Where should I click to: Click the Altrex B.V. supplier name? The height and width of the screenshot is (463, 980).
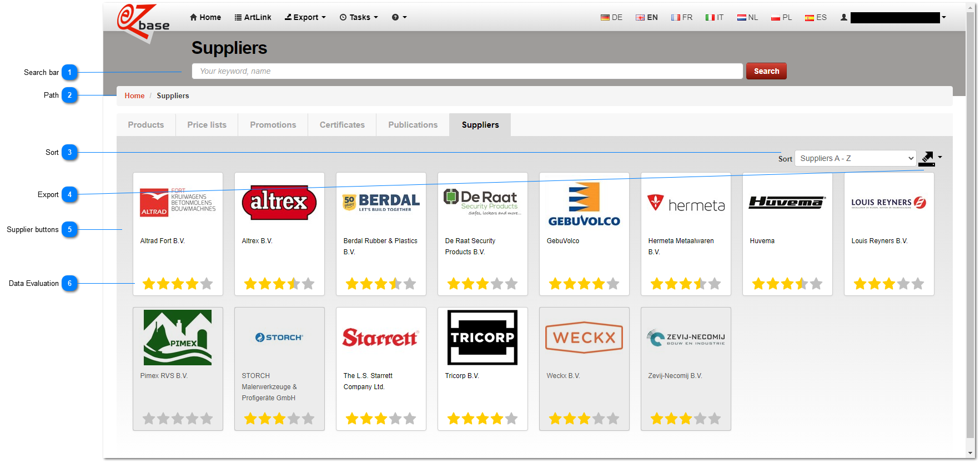[257, 241]
